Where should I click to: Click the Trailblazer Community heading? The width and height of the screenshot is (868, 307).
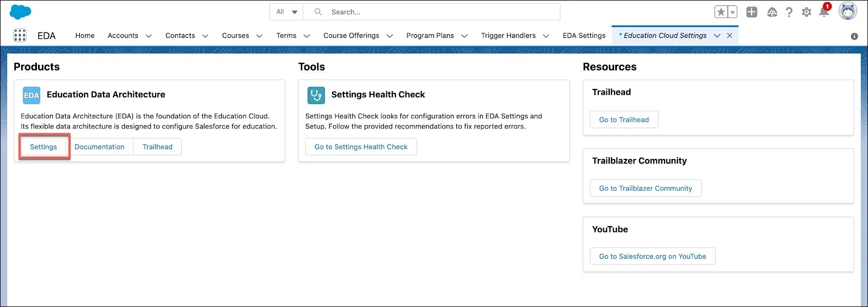coord(639,161)
